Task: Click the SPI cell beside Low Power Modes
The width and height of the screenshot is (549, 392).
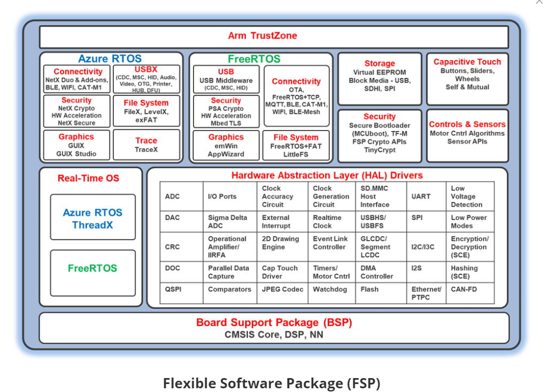Action: 427,221
